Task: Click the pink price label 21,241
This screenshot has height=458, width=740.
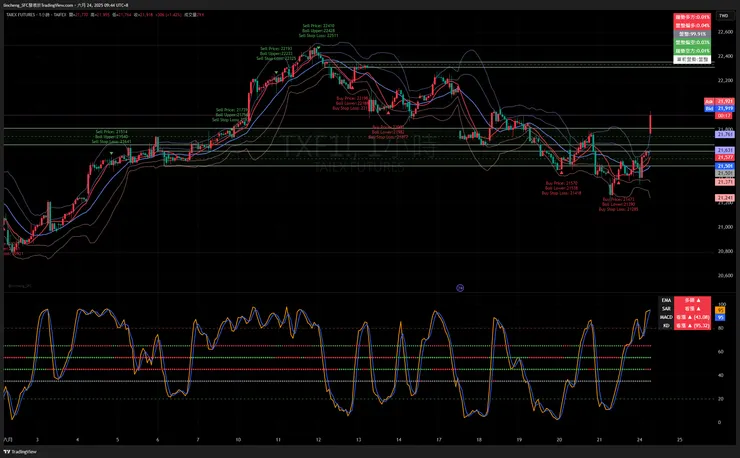Action: pyautogui.click(x=725, y=198)
